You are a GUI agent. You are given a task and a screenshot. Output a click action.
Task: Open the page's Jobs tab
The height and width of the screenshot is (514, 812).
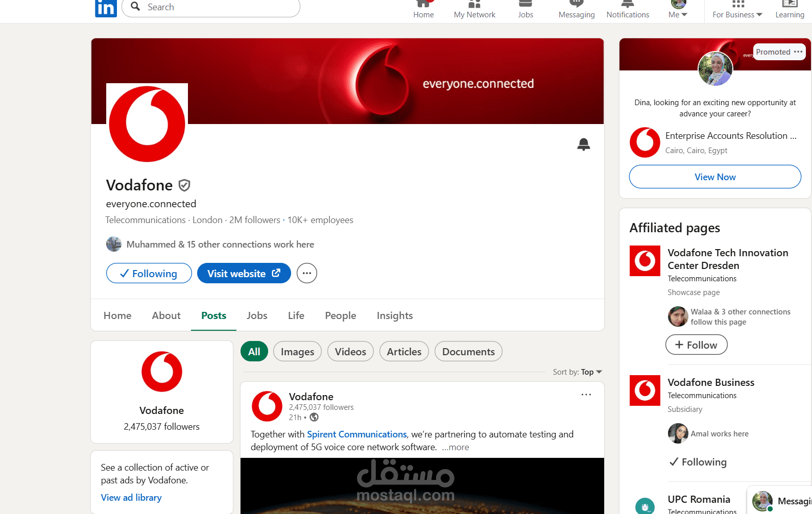click(x=257, y=315)
